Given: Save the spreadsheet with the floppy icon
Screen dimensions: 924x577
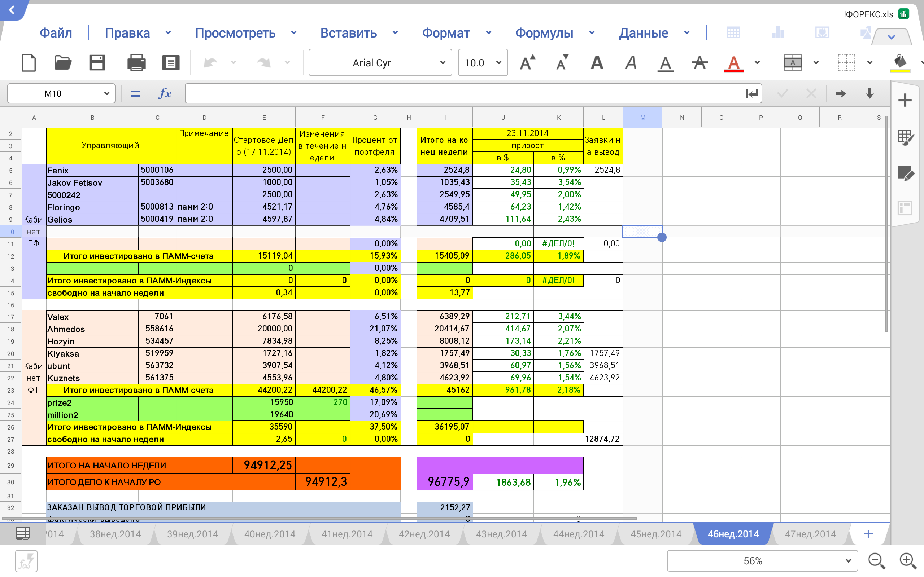Looking at the screenshot, I should 97,63.
